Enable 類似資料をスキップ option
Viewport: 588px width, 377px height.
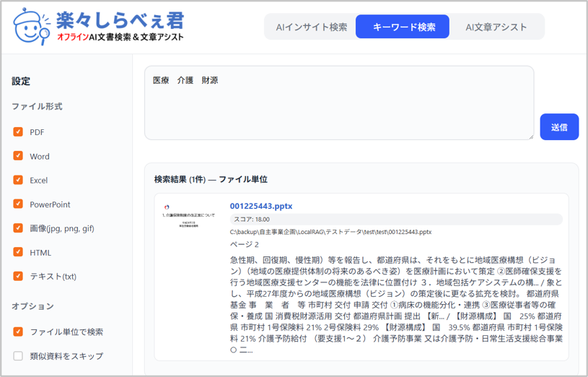tap(18, 355)
